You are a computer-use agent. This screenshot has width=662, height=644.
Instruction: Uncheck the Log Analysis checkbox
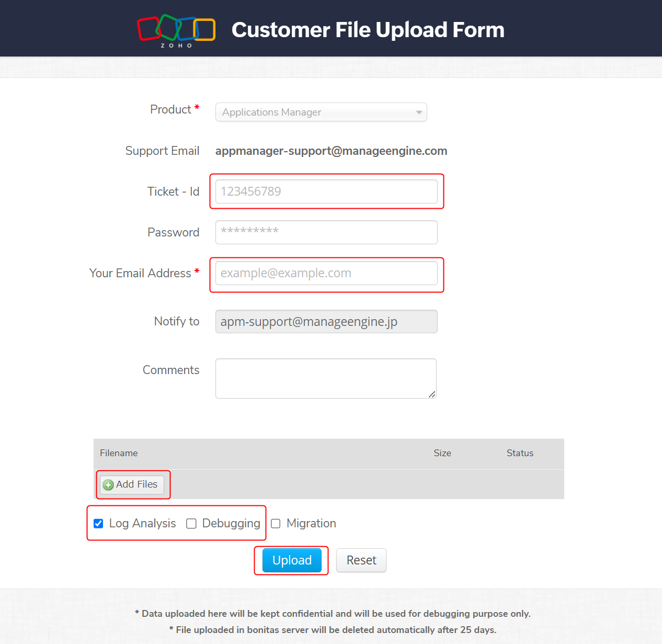click(x=98, y=524)
